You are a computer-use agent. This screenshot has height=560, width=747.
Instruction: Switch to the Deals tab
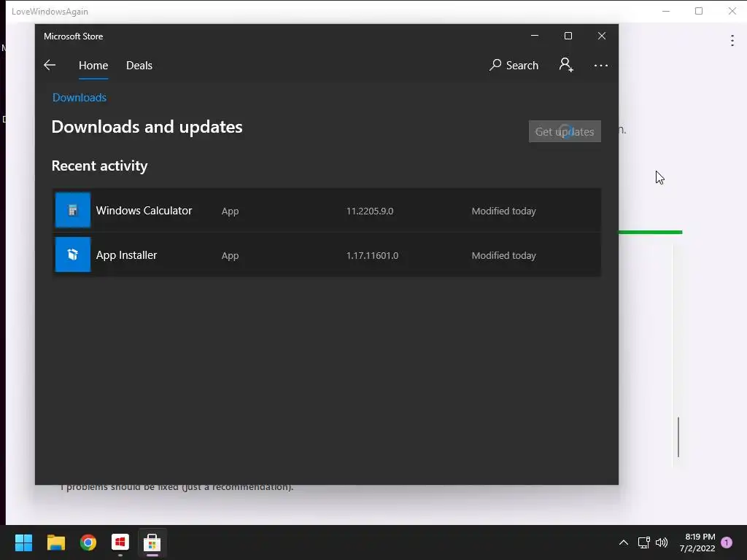point(139,65)
